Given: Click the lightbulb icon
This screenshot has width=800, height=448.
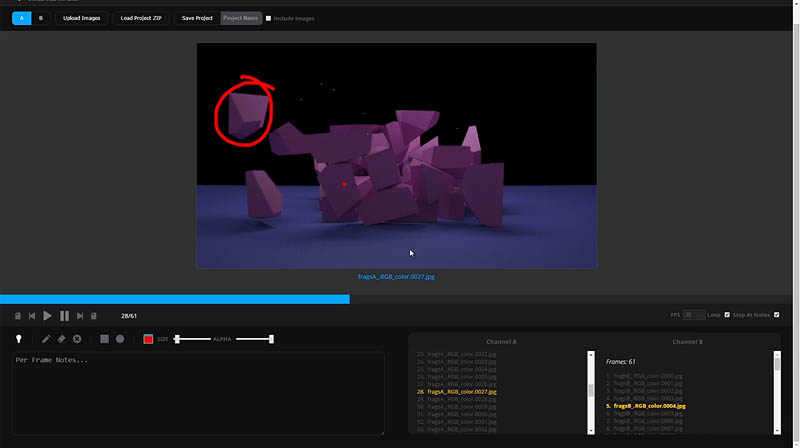Looking at the screenshot, I should [18, 339].
